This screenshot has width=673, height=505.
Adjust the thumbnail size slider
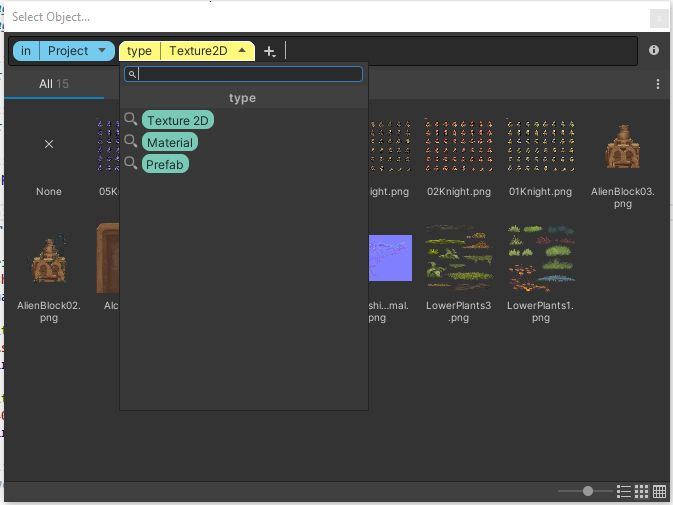click(587, 491)
